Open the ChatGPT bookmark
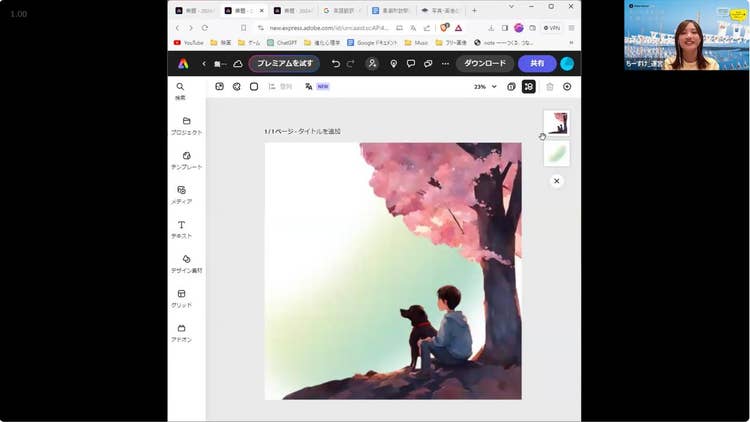750x422 pixels. click(282, 43)
